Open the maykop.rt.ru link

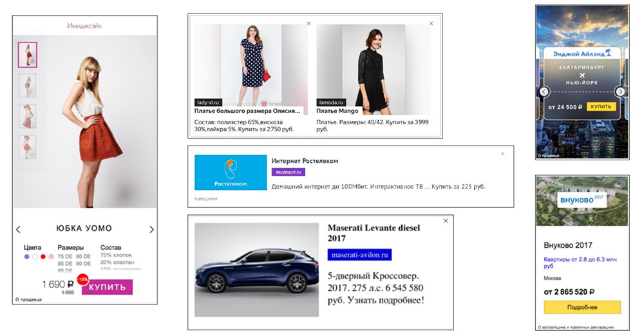click(289, 172)
